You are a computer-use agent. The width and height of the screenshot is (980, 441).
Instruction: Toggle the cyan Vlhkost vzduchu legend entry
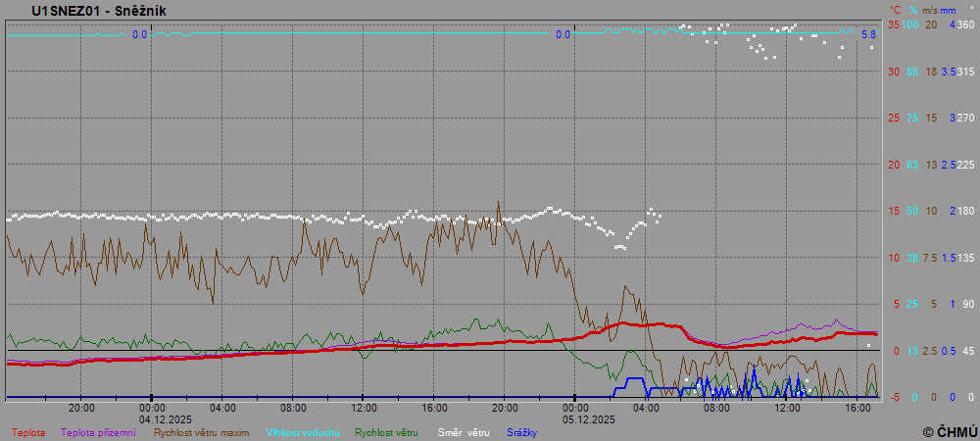click(x=307, y=431)
